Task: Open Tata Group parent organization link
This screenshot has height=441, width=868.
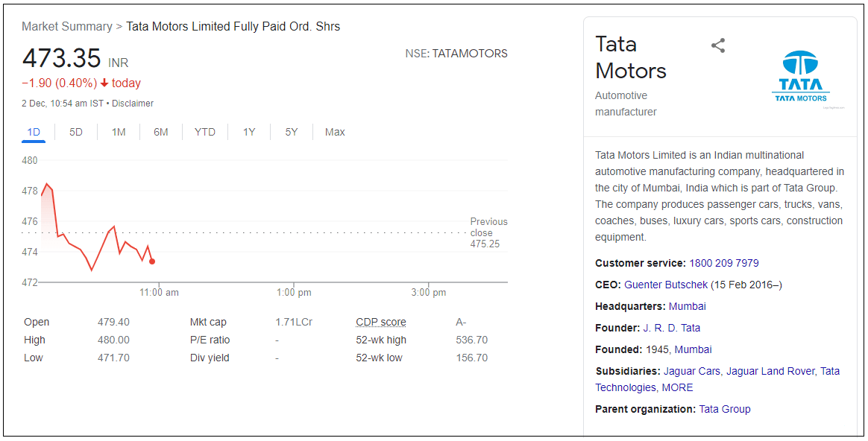Action: pyautogui.click(x=725, y=409)
